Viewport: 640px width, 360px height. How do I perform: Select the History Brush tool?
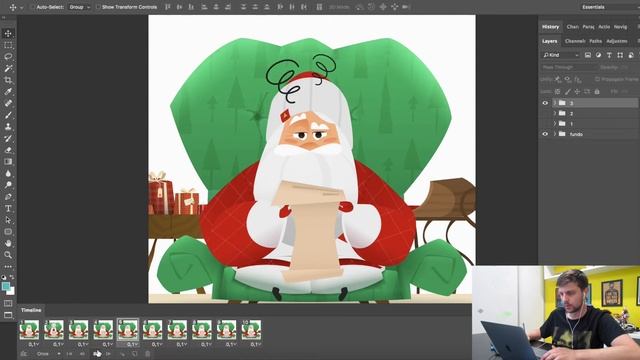pyautogui.click(x=8, y=138)
